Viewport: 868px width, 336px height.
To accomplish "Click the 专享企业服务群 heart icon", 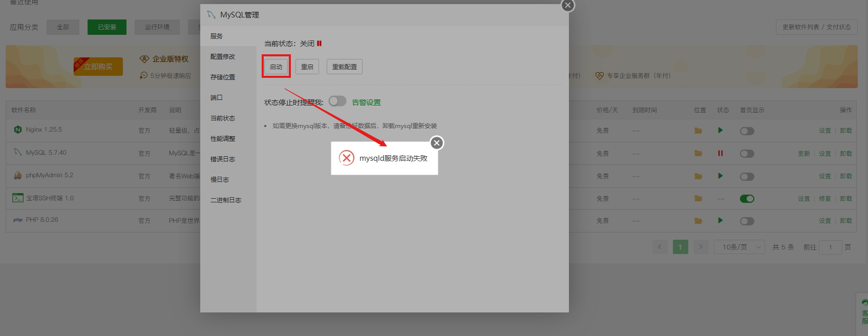I will (600, 75).
